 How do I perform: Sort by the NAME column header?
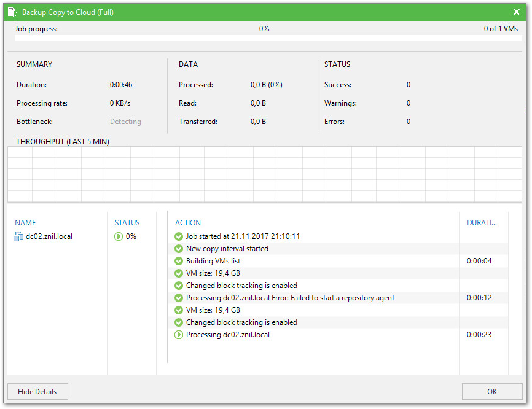click(x=26, y=223)
